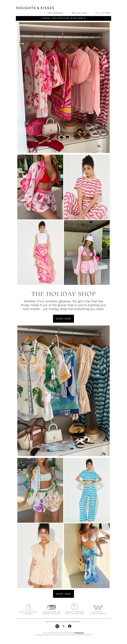Open the All Clothing menu link
Viewport: 127px width, 644px height.
click(x=103, y=13)
